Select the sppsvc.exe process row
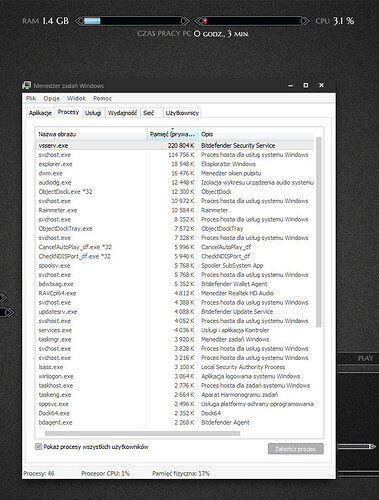379x500 pixels. tap(175, 404)
